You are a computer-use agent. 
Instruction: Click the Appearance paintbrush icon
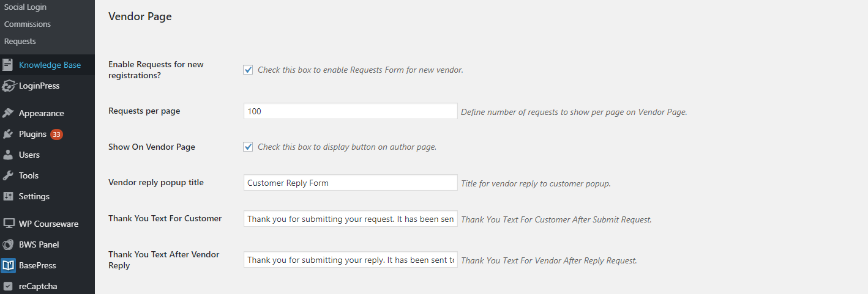tap(8, 113)
